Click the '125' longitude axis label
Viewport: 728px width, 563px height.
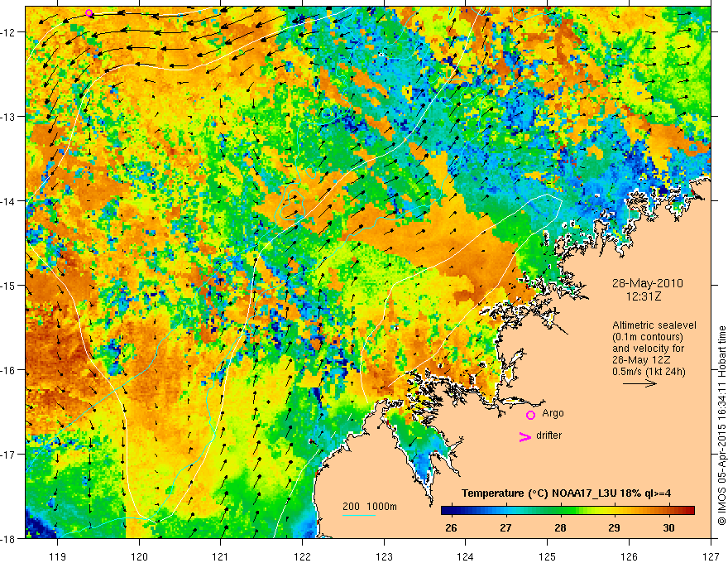(548, 556)
